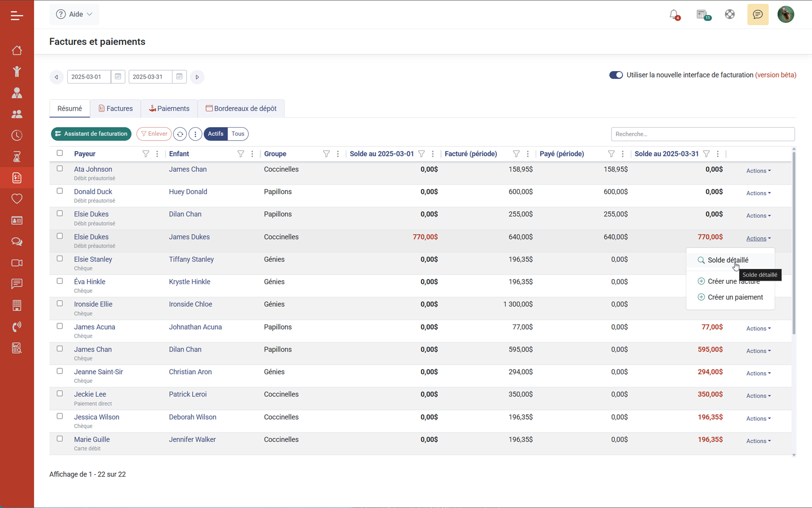Image resolution: width=812 pixels, height=508 pixels.
Task: Open Actions dropdown for James Acuna row
Action: pos(758,329)
